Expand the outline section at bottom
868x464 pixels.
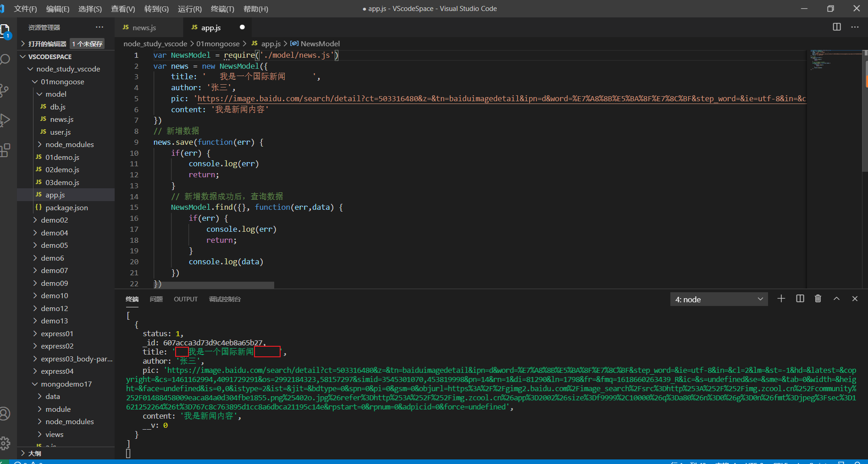[66, 453]
